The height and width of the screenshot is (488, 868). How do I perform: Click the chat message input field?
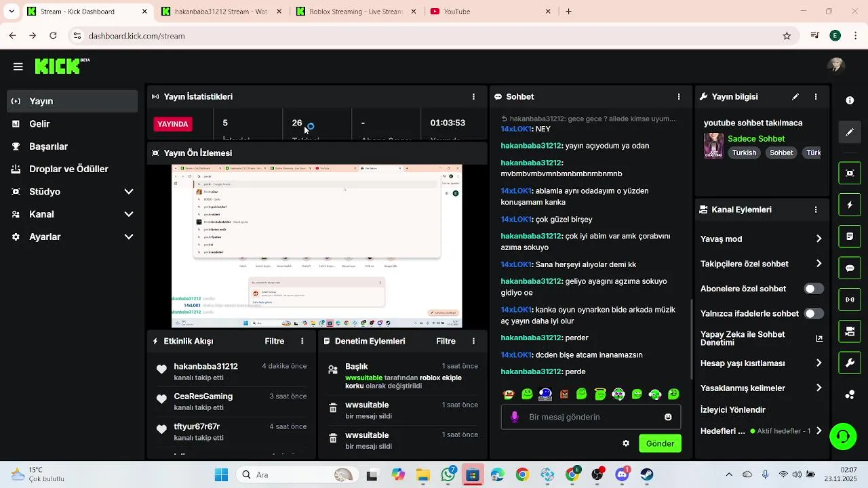pos(591,417)
